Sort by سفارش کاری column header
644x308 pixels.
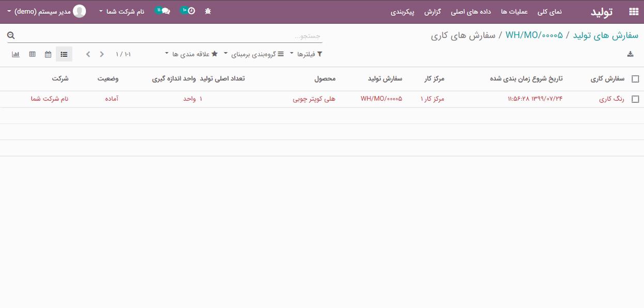[x=608, y=79]
